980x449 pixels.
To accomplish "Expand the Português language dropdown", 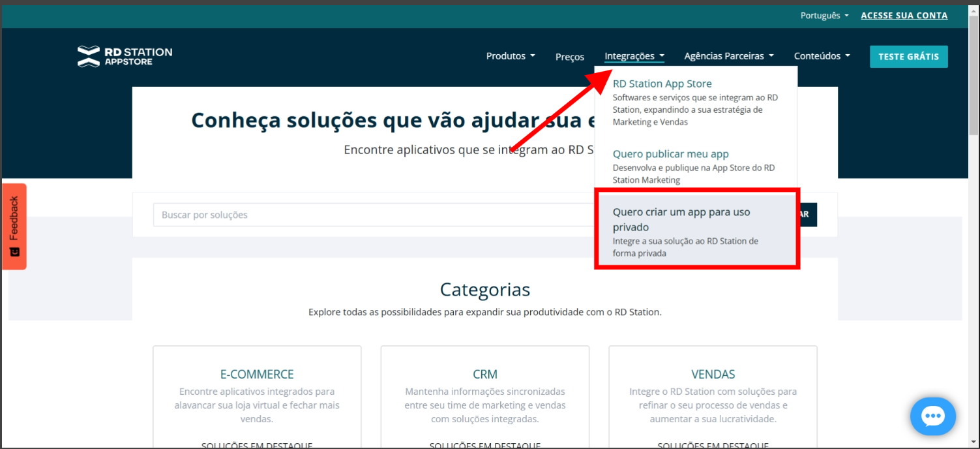I will 825,16.
